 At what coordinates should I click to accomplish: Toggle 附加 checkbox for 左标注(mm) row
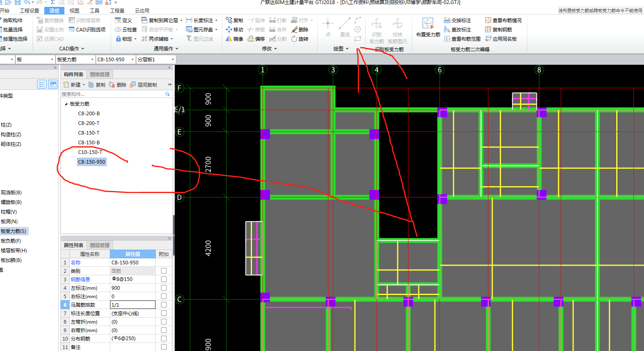[164, 288]
